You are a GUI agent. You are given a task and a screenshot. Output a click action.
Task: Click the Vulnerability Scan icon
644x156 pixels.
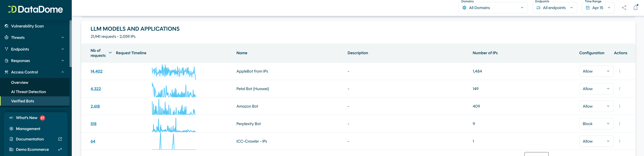click(7, 26)
